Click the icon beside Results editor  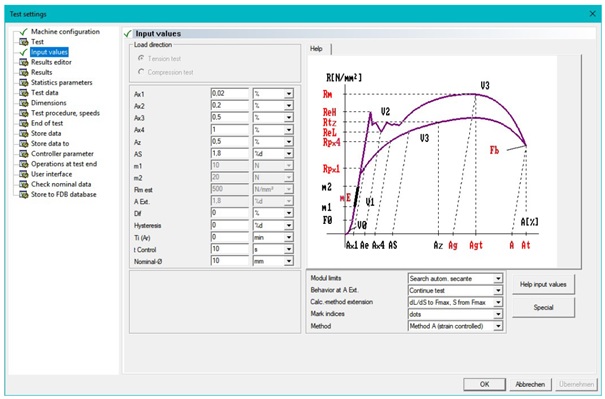(x=24, y=62)
